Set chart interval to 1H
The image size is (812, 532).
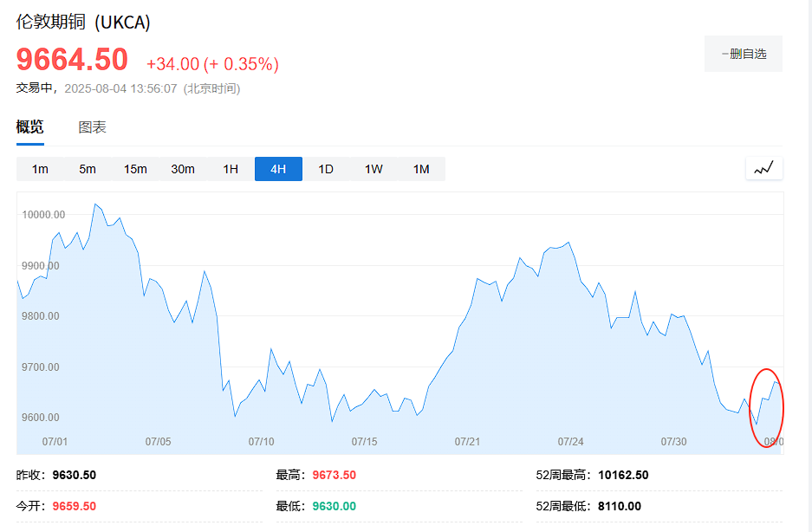tap(231, 169)
